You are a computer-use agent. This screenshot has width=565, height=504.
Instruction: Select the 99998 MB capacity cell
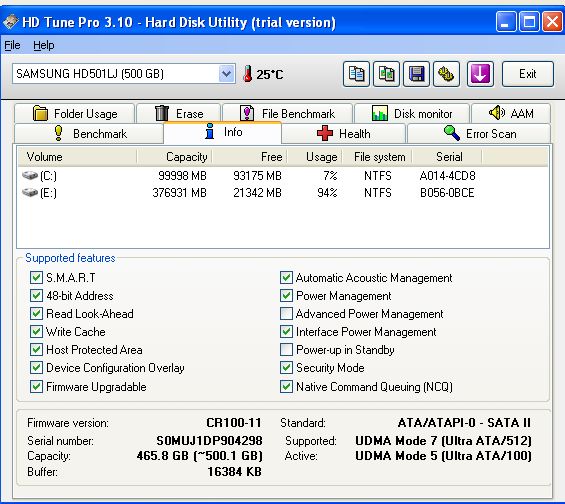click(182, 176)
